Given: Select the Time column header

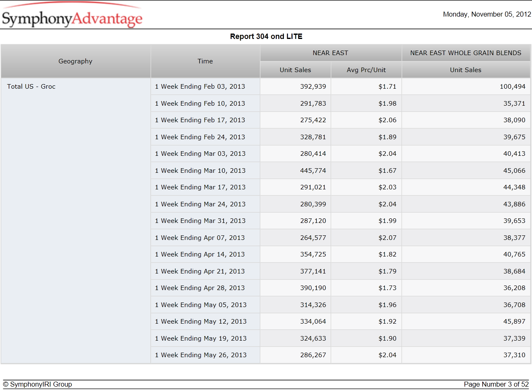Looking at the screenshot, I should pyautogui.click(x=205, y=61).
